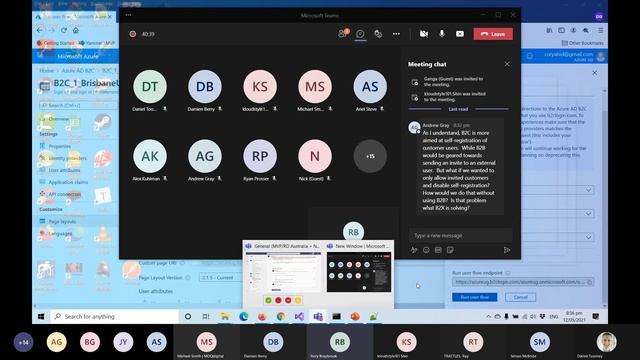Select participant tile AS
The image size is (640, 360).
point(370,87)
